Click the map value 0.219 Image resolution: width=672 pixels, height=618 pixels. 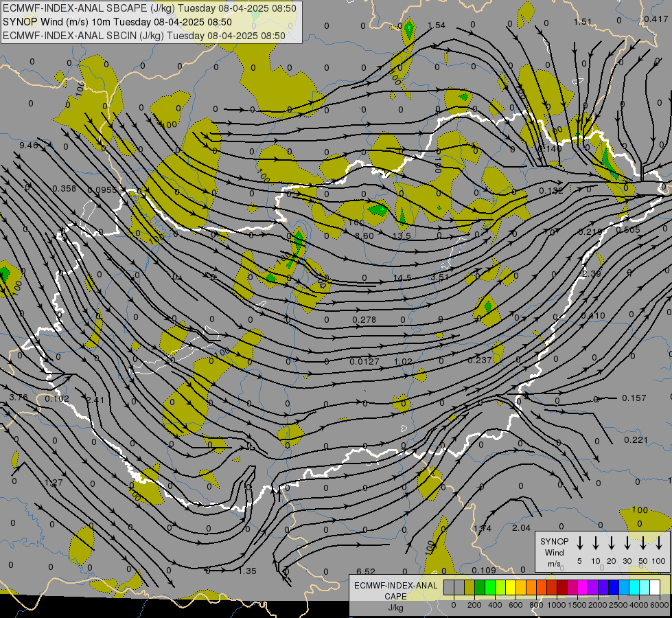pos(590,231)
